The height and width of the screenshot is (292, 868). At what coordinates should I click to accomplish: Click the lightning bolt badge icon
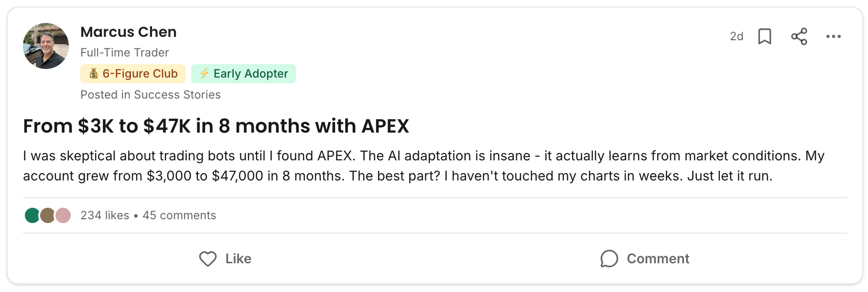205,74
